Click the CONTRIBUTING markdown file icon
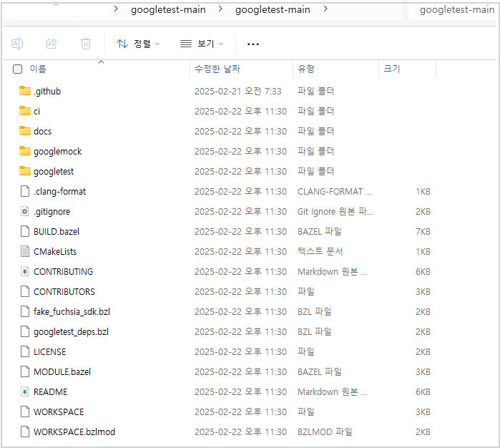500x448 pixels. coord(25,271)
